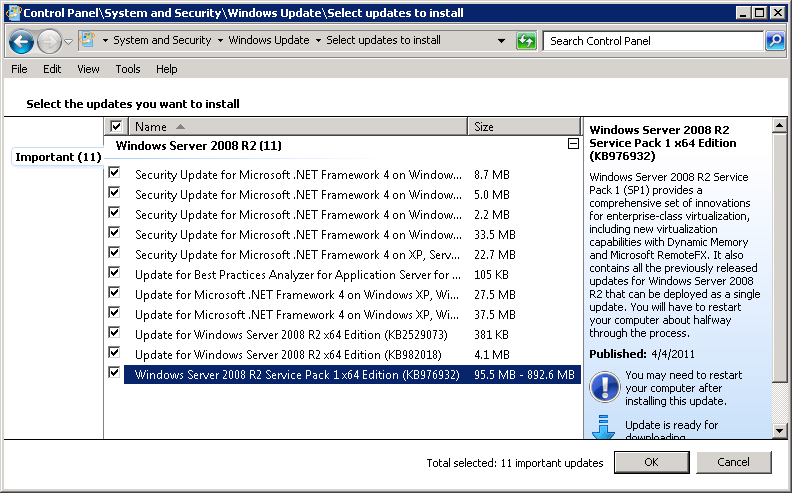Uncheck the 37.5 MB .NET Framework update
Viewport: 792px width, 493px height.
pos(114,313)
